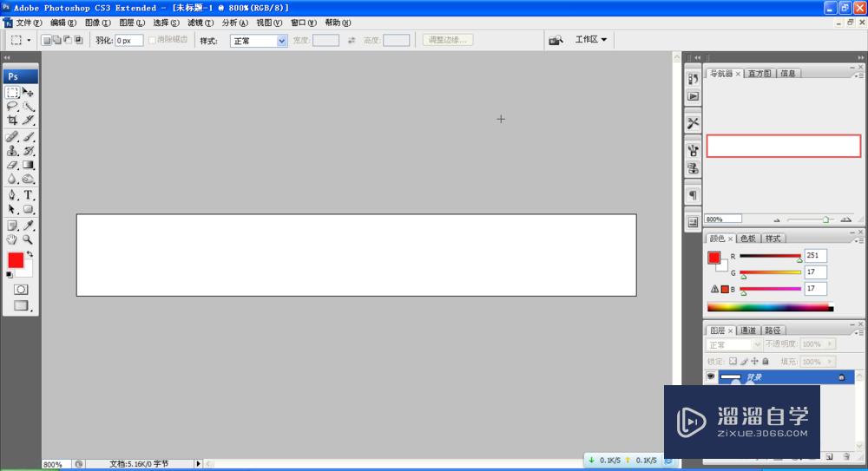The height and width of the screenshot is (471, 868).
Task: Select the Brush tool
Action: tap(29, 137)
